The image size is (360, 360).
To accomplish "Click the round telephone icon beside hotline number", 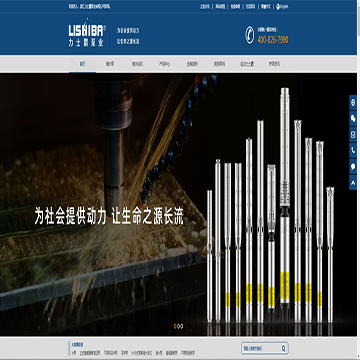I will coord(250,35).
